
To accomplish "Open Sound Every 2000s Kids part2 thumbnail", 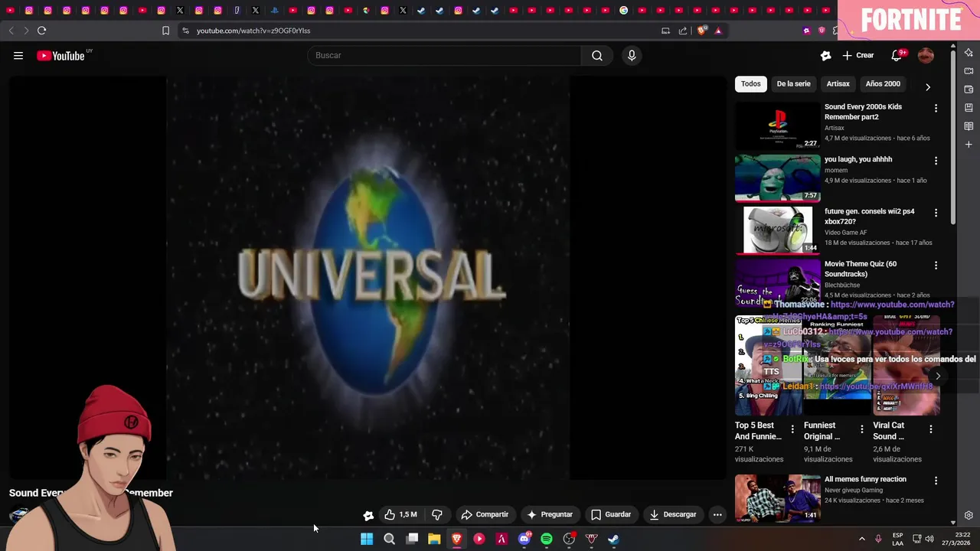I will 777,126.
